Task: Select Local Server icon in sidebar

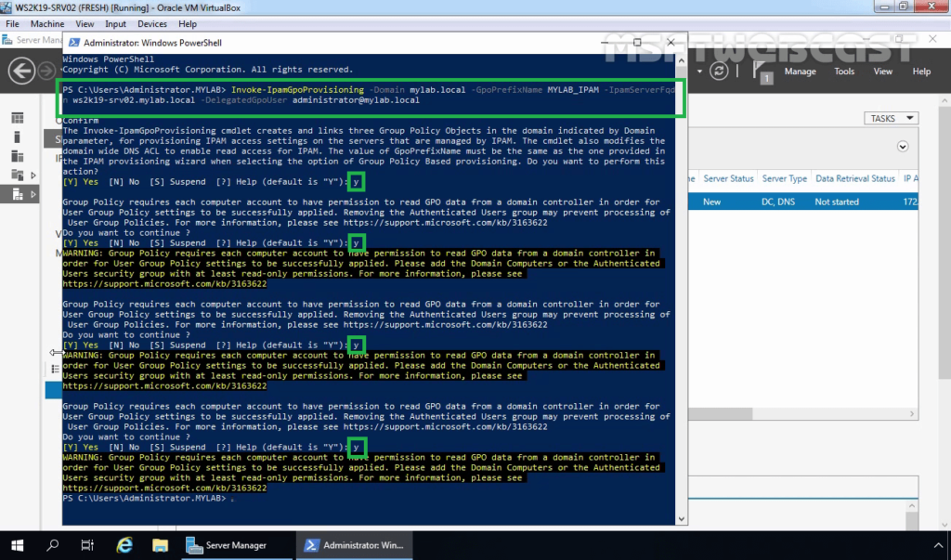Action: tap(17, 137)
